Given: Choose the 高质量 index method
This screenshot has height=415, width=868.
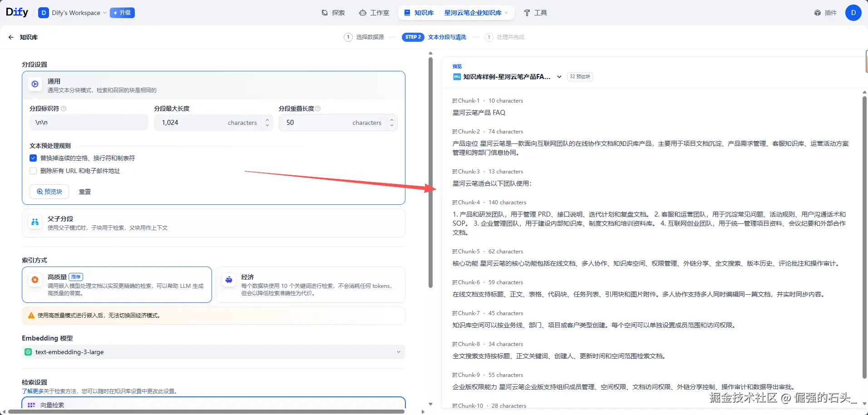Looking at the screenshot, I should tap(117, 285).
